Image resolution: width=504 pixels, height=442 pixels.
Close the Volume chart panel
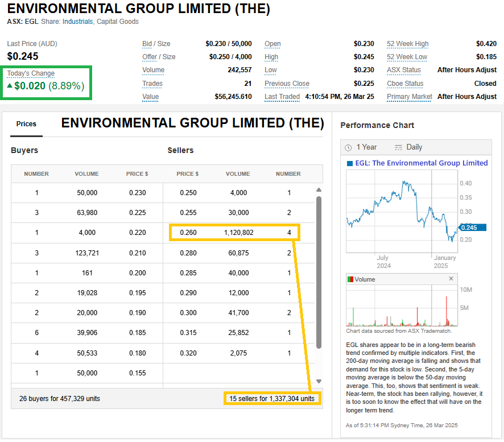(451, 279)
